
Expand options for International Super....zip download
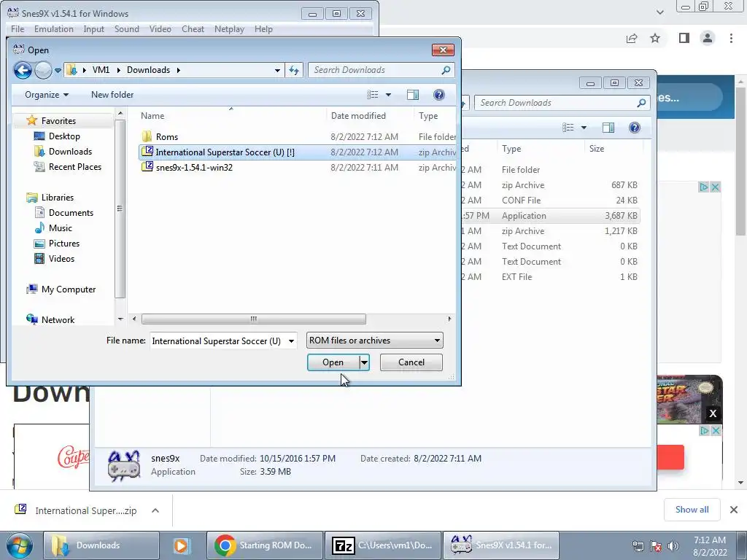(x=155, y=510)
